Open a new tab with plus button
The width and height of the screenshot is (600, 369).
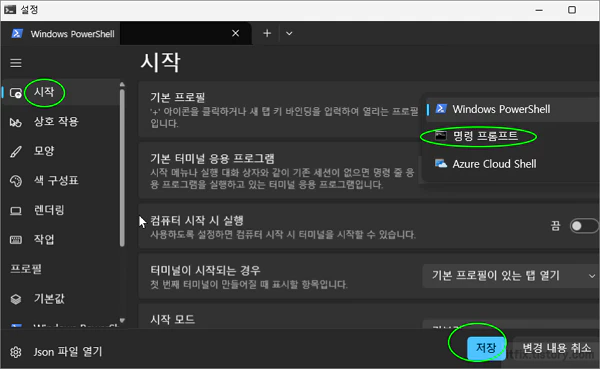[267, 33]
